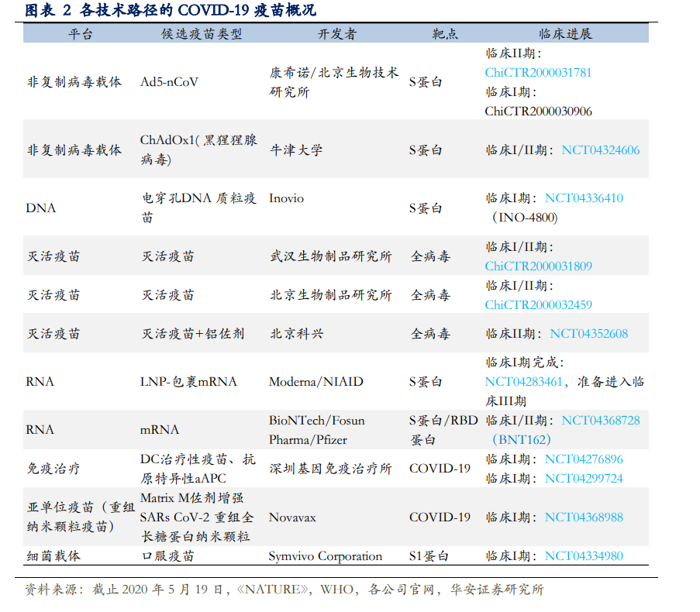Click the 临床进展 column header
Viewport: 700px width, 612px height.
pyautogui.click(x=565, y=34)
